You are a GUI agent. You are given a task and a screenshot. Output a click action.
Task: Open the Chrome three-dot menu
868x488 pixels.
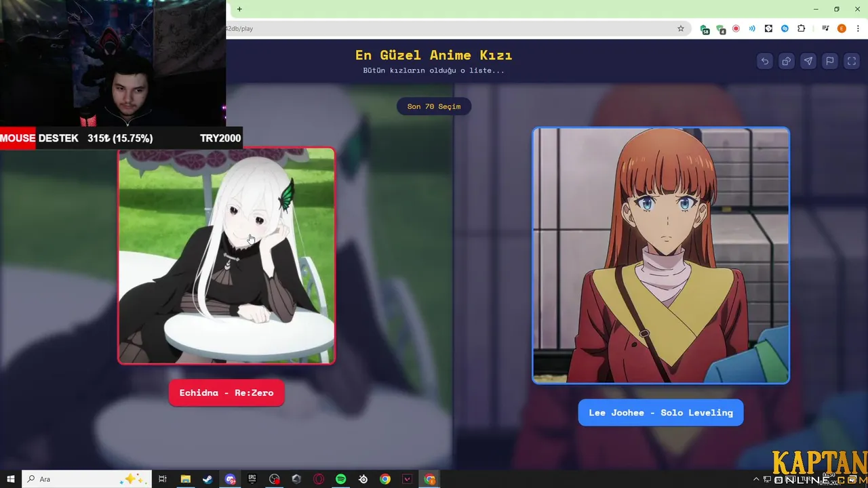click(x=858, y=28)
